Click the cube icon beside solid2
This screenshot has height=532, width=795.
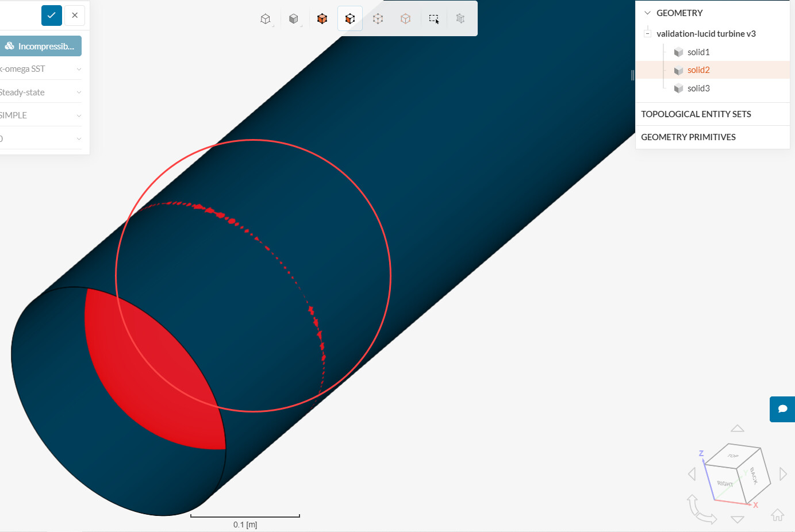[678, 70]
